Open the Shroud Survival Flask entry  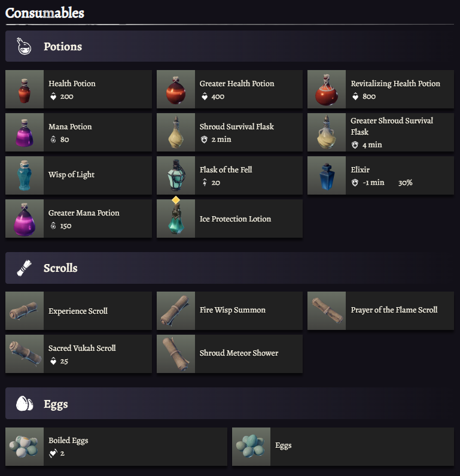(x=236, y=127)
